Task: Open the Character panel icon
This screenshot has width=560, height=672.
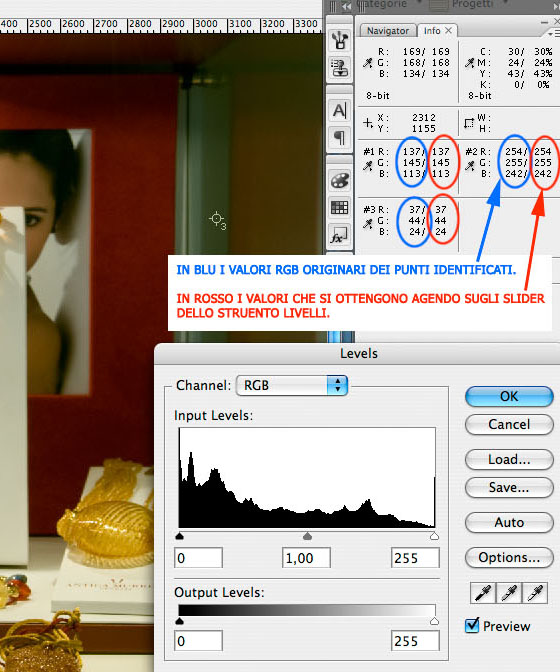Action: tap(339, 111)
